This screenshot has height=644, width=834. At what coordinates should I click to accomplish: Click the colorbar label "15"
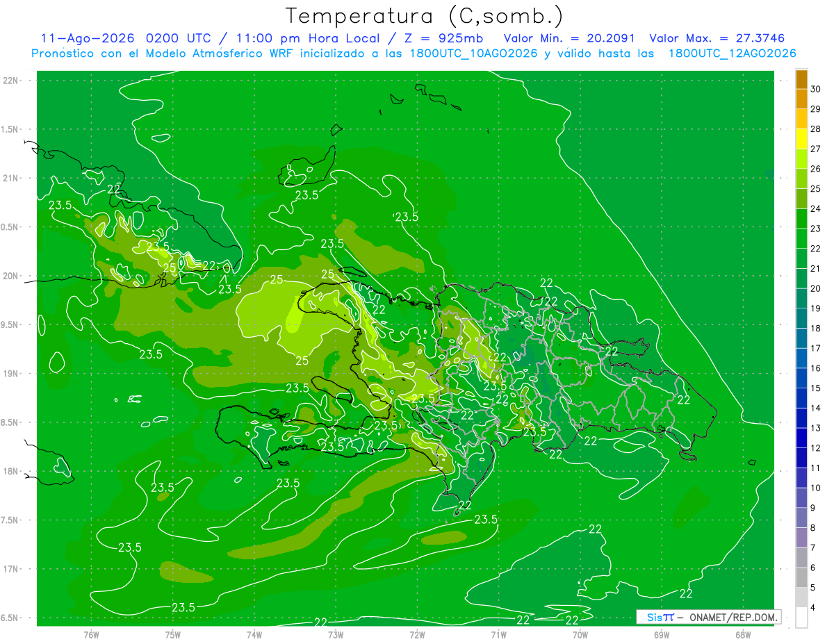(816, 388)
